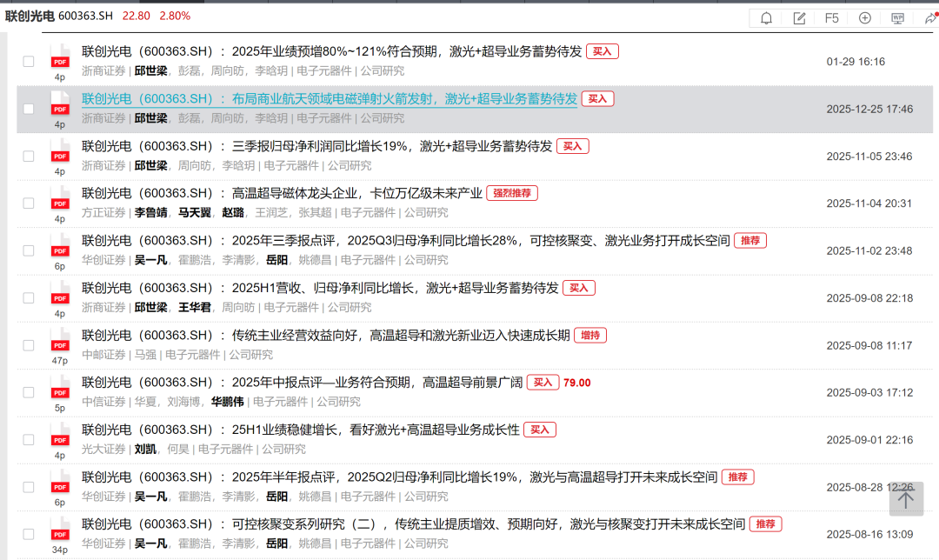The image size is (939, 560).
Task: Check the box for 2025年半年报点评 report
Action: (x=28, y=487)
